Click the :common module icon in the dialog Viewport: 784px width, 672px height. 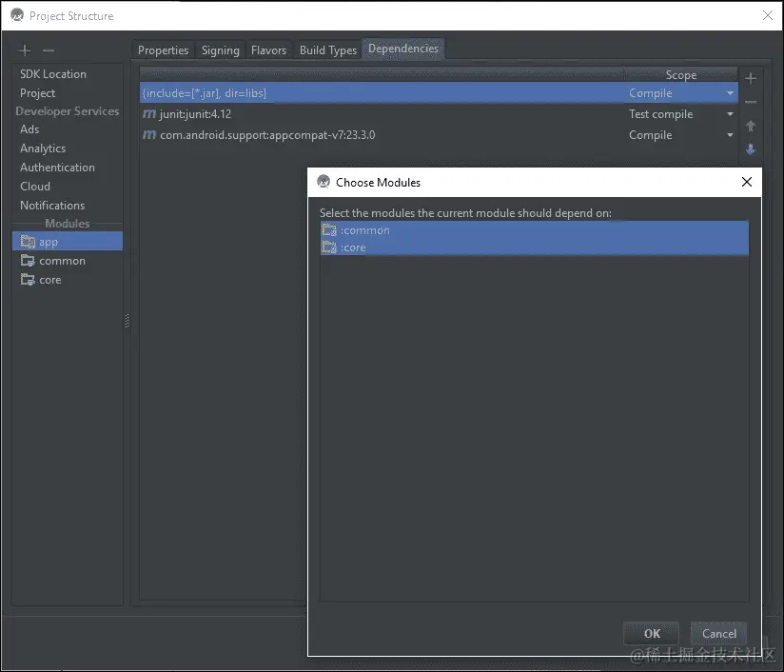pyautogui.click(x=328, y=229)
